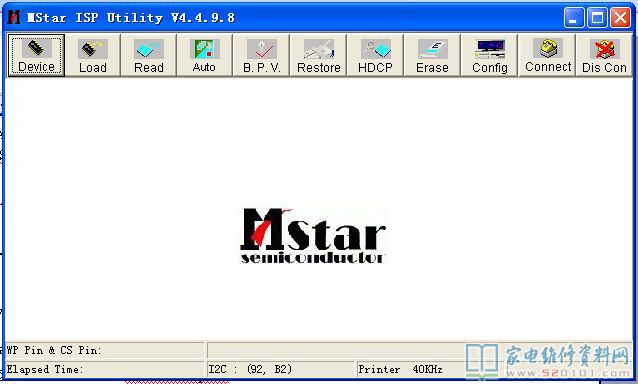This screenshot has width=638, height=384.
Task: Click the Restore toolbar button
Action: tap(319, 55)
